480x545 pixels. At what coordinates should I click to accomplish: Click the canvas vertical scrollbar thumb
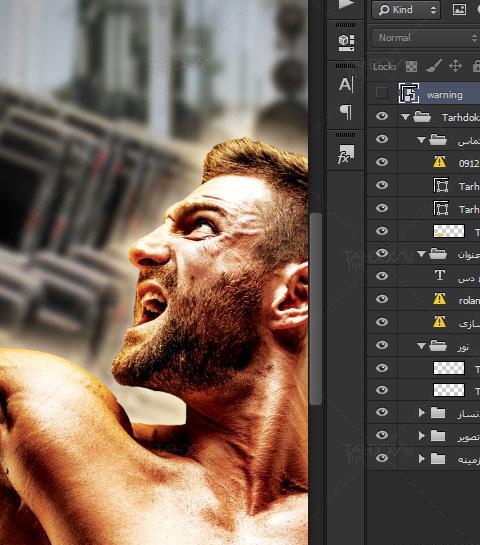click(x=316, y=309)
